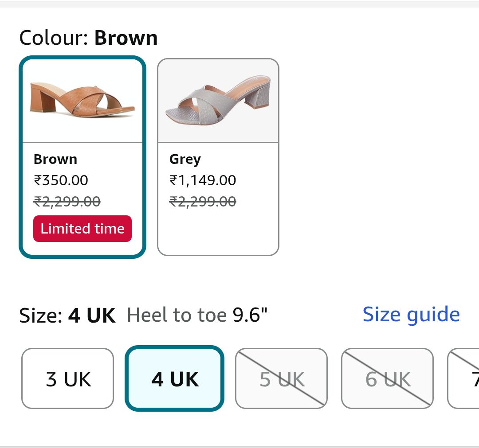Tap the red Limited time badge
Image resolution: width=479 pixels, height=448 pixels.
point(82,229)
